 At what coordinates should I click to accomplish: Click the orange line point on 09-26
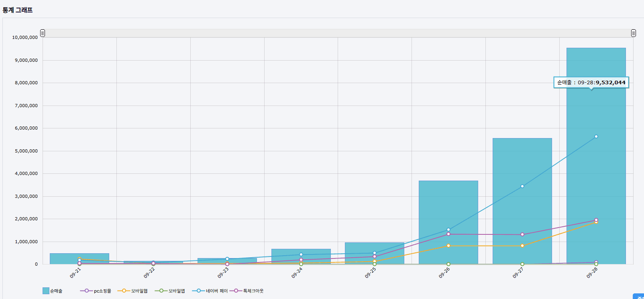pyautogui.click(x=448, y=246)
